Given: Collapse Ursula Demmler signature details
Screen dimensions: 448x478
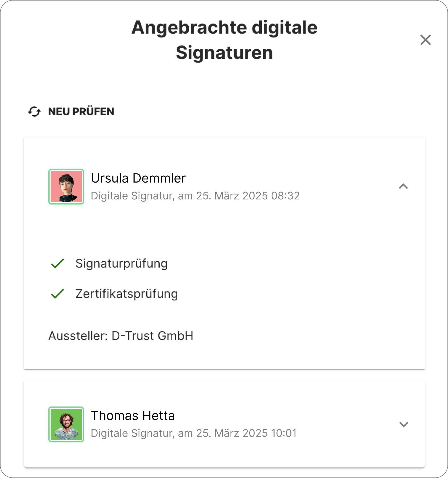Looking at the screenshot, I should (x=403, y=187).
